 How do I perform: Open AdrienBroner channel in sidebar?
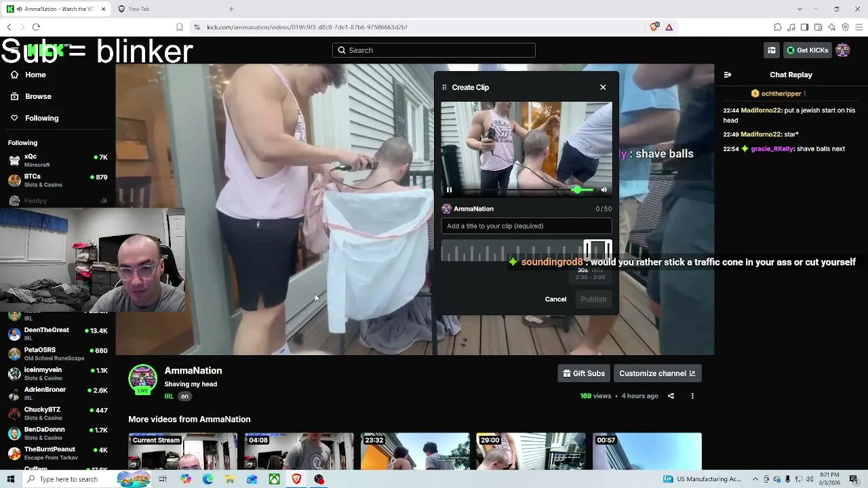pyautogui.click(x=58, y=393)
